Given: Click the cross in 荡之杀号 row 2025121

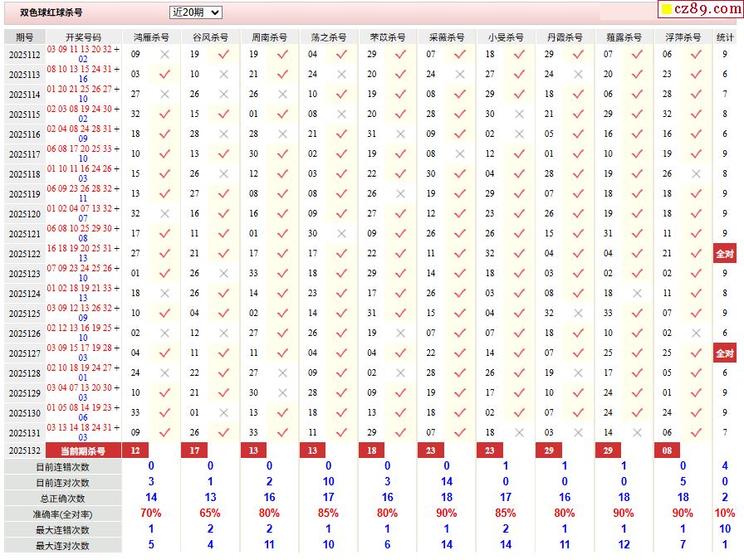Looking at the screenshot, I should pyautogui.click(x=341, y=233).
